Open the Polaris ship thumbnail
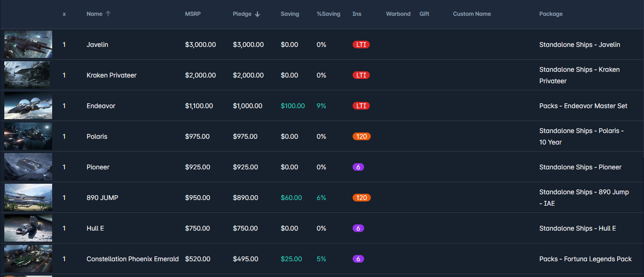The image size is (644, 277). pos(28,136)
